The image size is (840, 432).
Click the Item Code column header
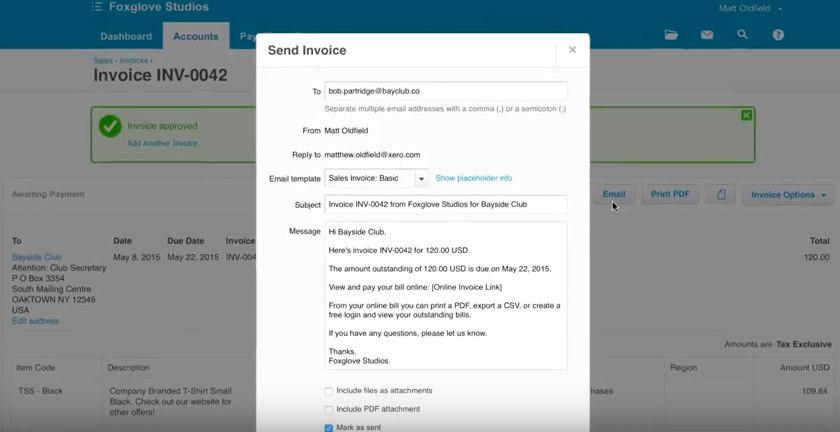pyautogui.click(x=35, y=368)
